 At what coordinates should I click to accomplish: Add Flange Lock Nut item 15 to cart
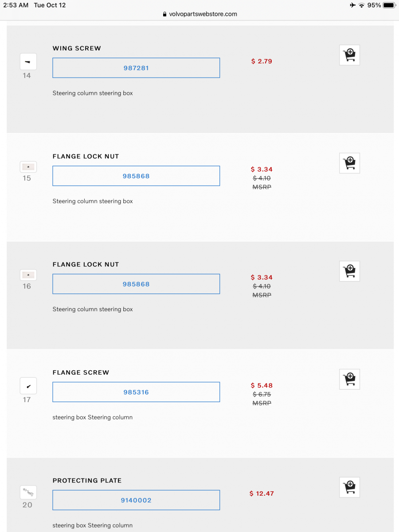point(349,163)
